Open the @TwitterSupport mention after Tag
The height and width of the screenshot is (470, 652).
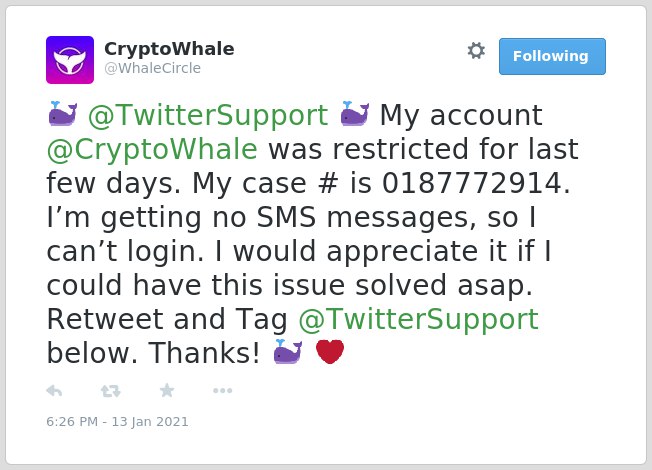(418, 319)
